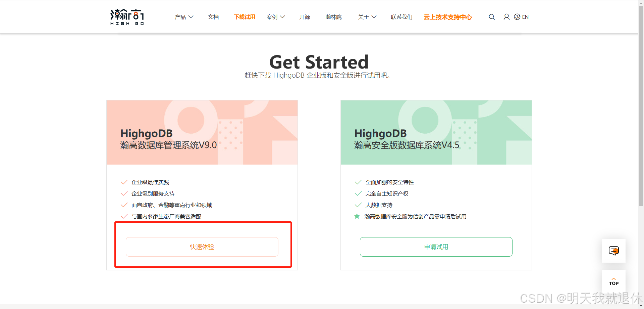Image resolution: width=644 pixels, height=309 pixels.
Task: Jump back with the TOP button
Action: [x=614, y=281]
